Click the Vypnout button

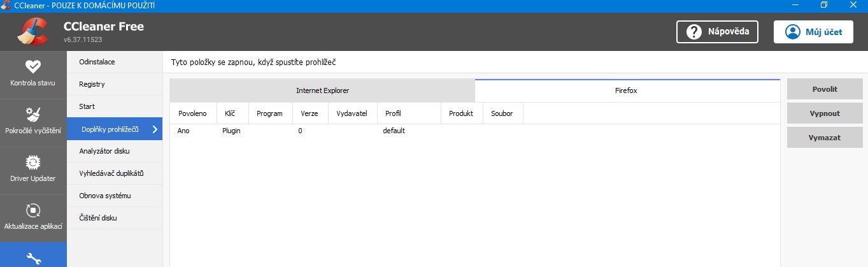pos(825,113)
